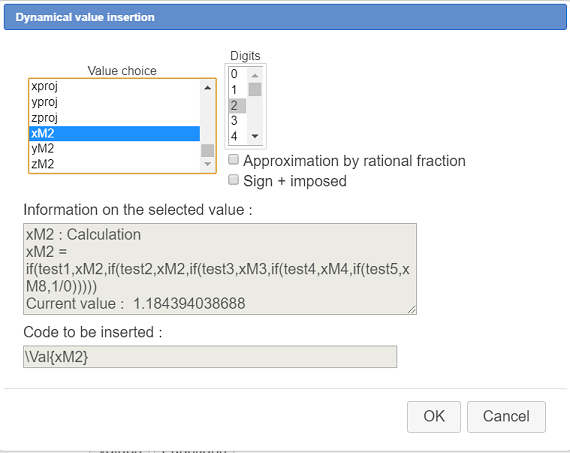
Task: Select the highlighted xM2 value entry
Action: [115, 133]
